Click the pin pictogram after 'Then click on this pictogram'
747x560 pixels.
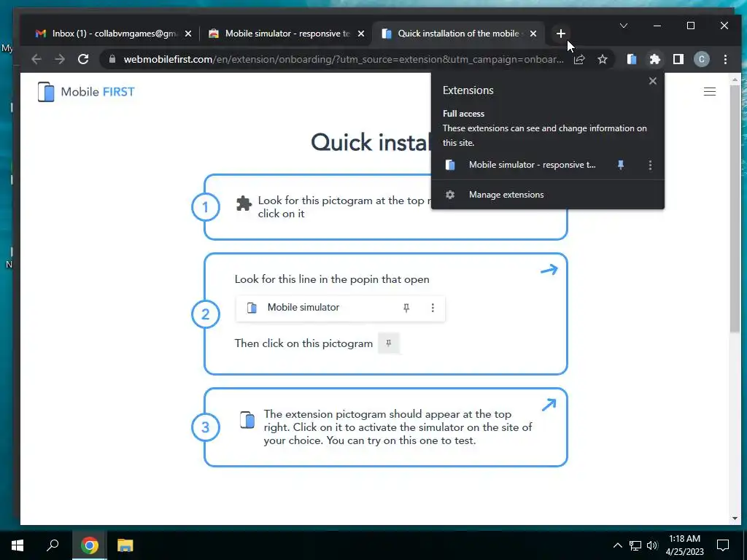coord(389,343)
